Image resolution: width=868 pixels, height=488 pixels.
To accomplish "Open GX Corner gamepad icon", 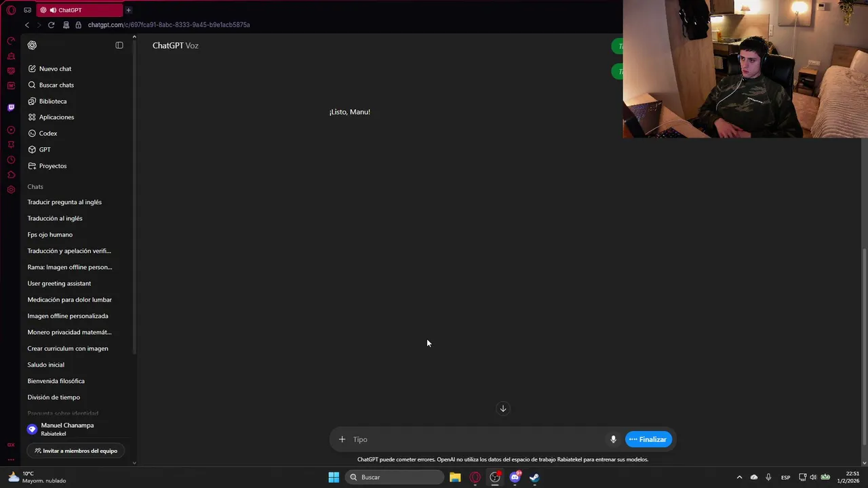I will [x=27, y=10].
